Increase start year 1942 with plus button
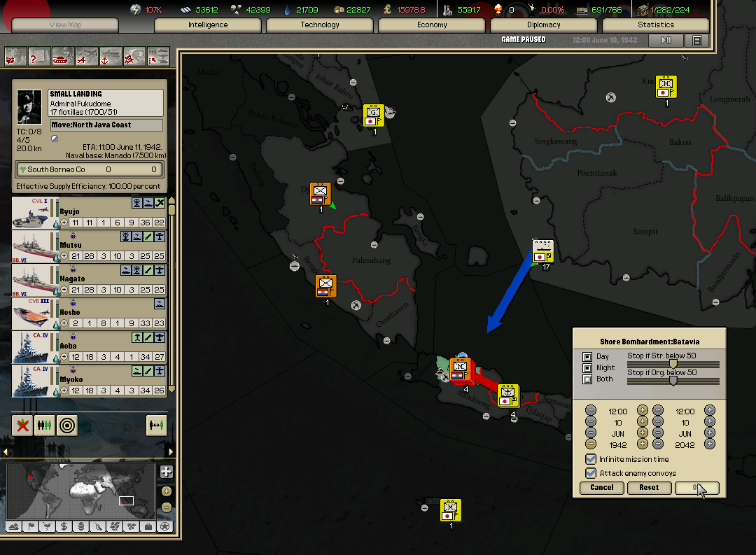The image size is (756, 555). coord(642,444)
